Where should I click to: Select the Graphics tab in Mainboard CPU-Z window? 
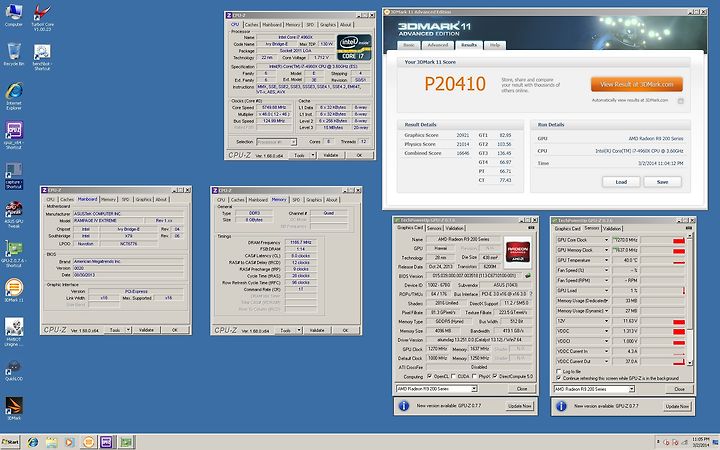[144, 199]
